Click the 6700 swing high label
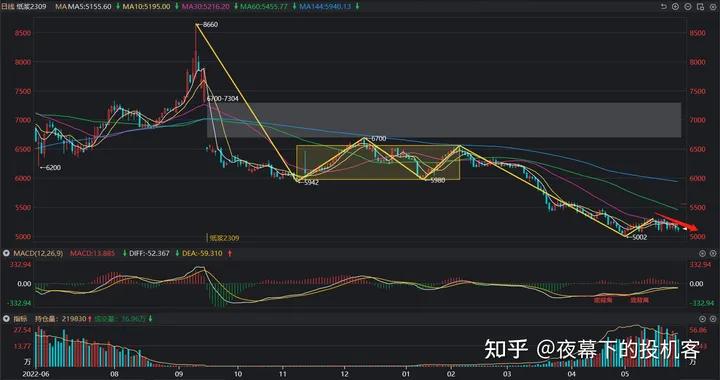The width and height of the screenshot is (720, 380). [x=379, y=138]
